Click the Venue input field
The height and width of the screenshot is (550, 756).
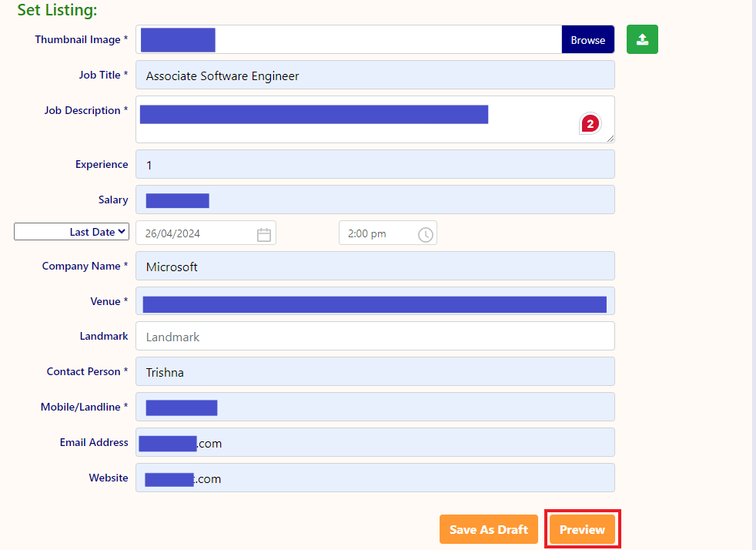375,302
